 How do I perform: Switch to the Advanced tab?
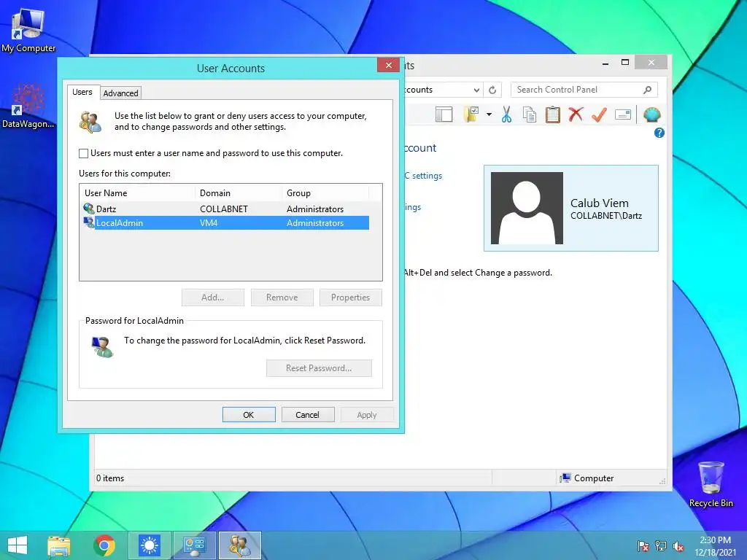click(x=120, y=93)
